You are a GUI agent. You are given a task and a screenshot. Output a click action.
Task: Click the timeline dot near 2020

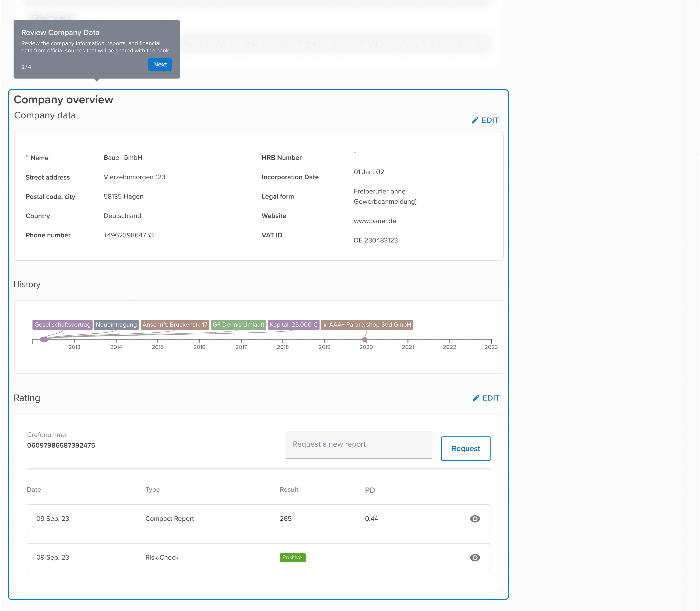coord(364,340)
